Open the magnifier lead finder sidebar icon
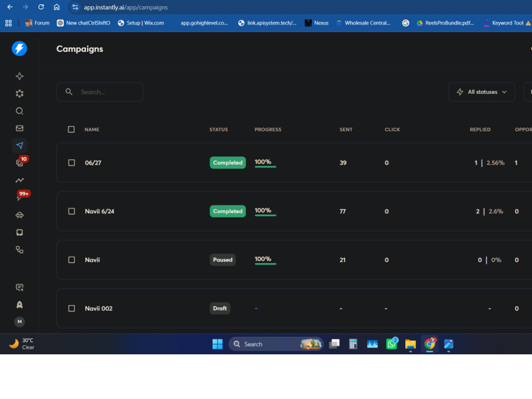532x399 pixels. click(19, 111)
